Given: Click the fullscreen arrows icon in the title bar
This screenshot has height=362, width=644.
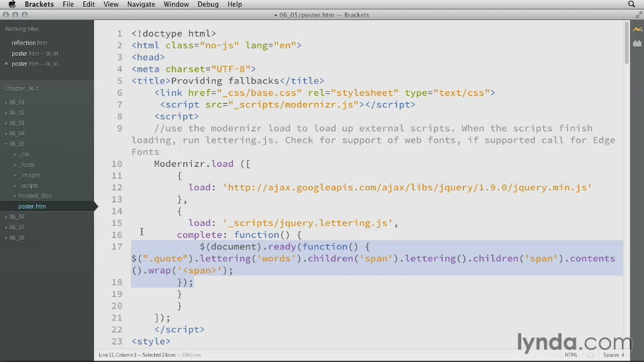Looking at the screenshot, I should click(x=639, y=15).
